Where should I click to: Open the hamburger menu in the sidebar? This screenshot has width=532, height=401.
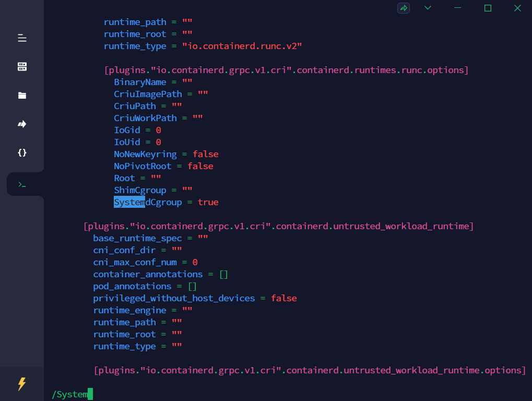22,38
